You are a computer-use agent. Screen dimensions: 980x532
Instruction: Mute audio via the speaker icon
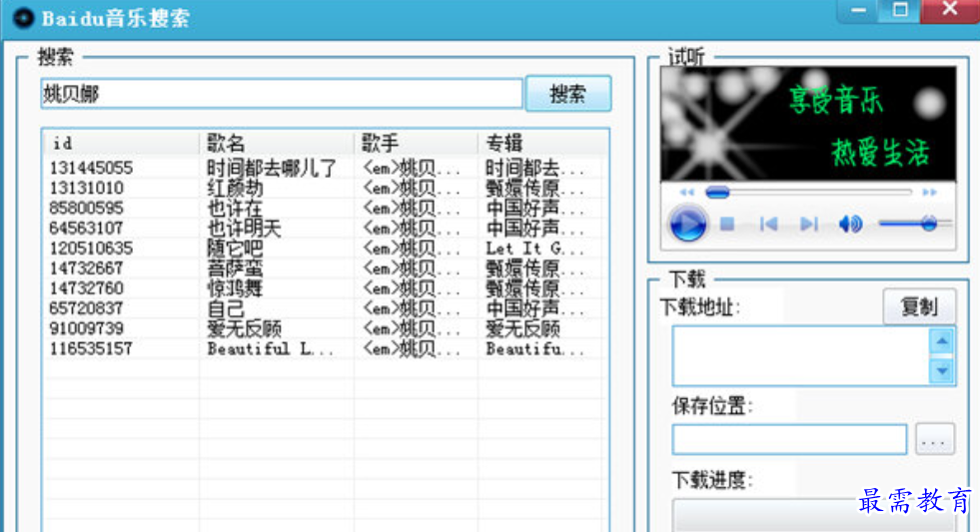pos(850,224)
